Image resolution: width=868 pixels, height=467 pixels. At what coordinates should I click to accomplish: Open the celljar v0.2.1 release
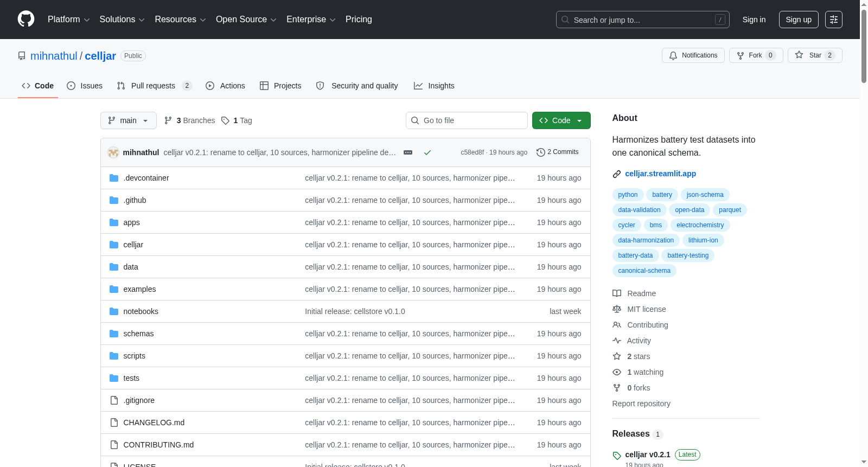647,455
